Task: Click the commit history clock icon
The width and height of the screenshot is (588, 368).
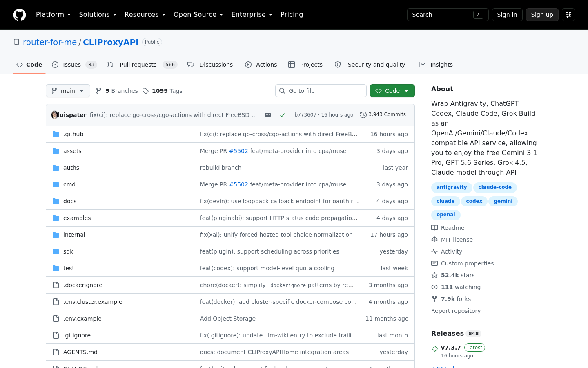Action: (x=363, y=115)
